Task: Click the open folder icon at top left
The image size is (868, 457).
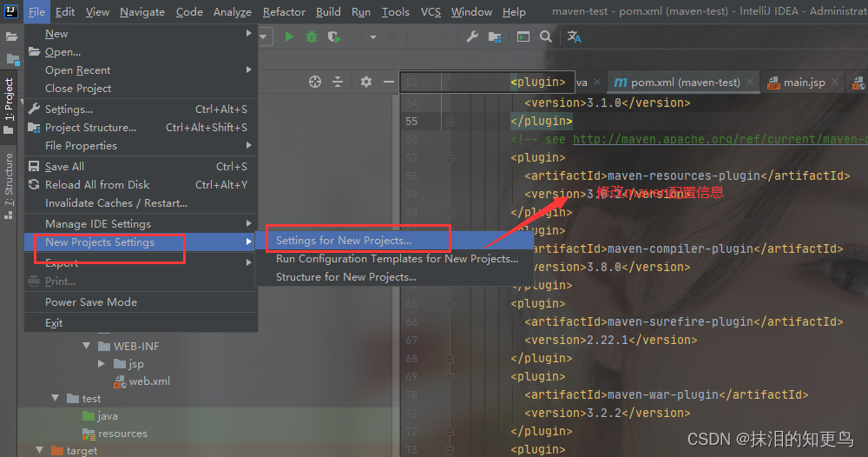Action: (11, 36)
